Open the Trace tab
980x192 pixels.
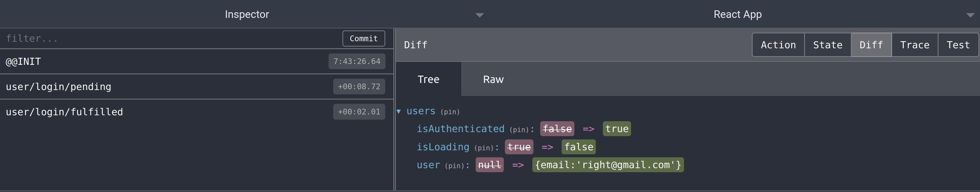(x=915, y=45)
